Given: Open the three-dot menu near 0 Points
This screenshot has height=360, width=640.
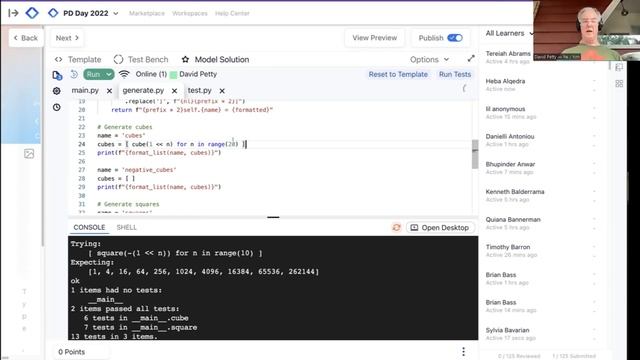Looking at the screenshot, I should tap(463, 351).
